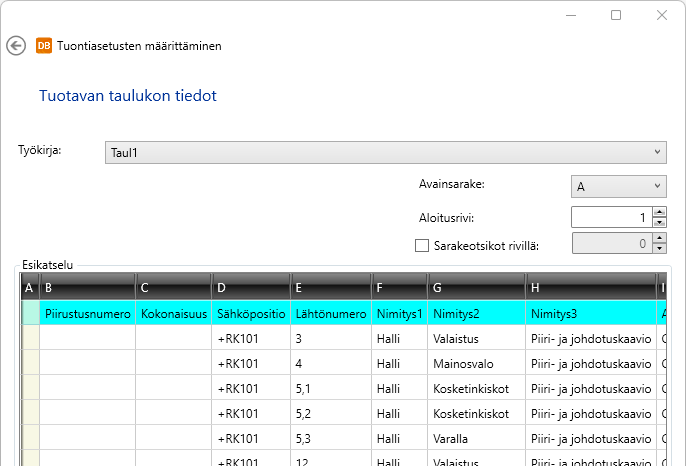Image resolution: width=686 pixels, height=466 pixels.
Task: Click the Kokonaisuus header cell
Action: pyautogui.click(x=173, y=314)
